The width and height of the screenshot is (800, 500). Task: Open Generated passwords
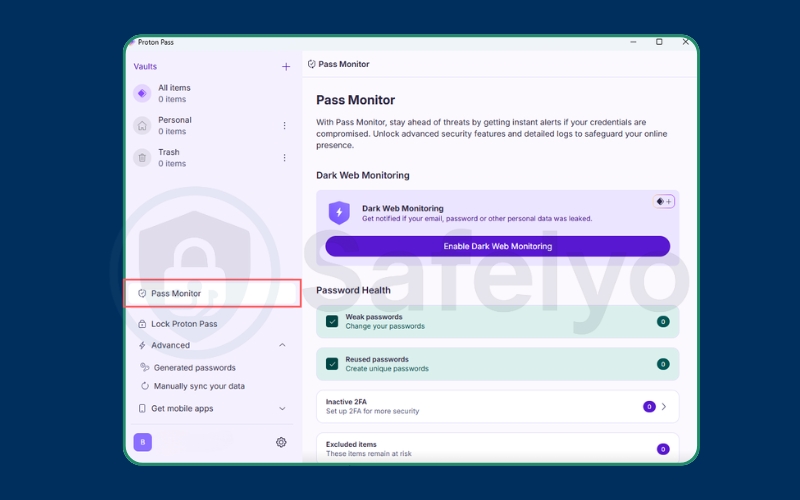point(193,368)
